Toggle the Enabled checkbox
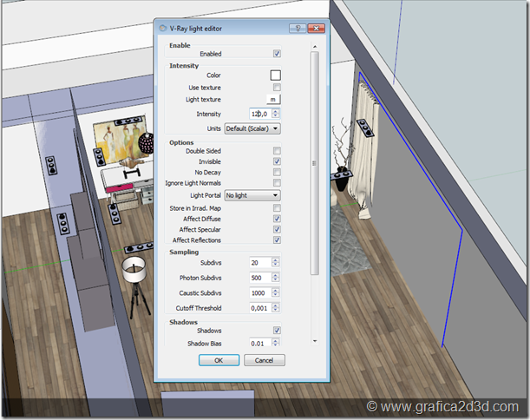Viewport: 530px width, 420px height. (277, 54)
